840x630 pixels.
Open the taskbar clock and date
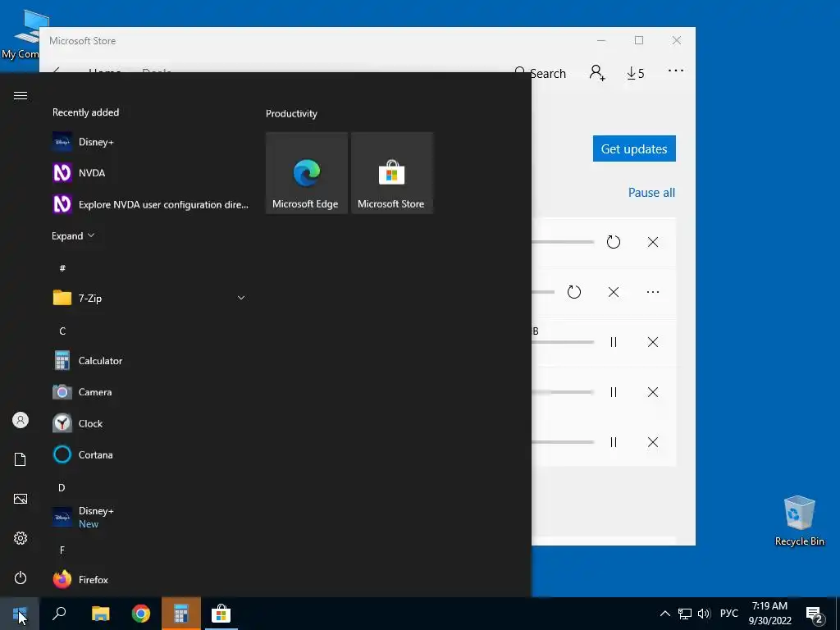tap(769, 614)
